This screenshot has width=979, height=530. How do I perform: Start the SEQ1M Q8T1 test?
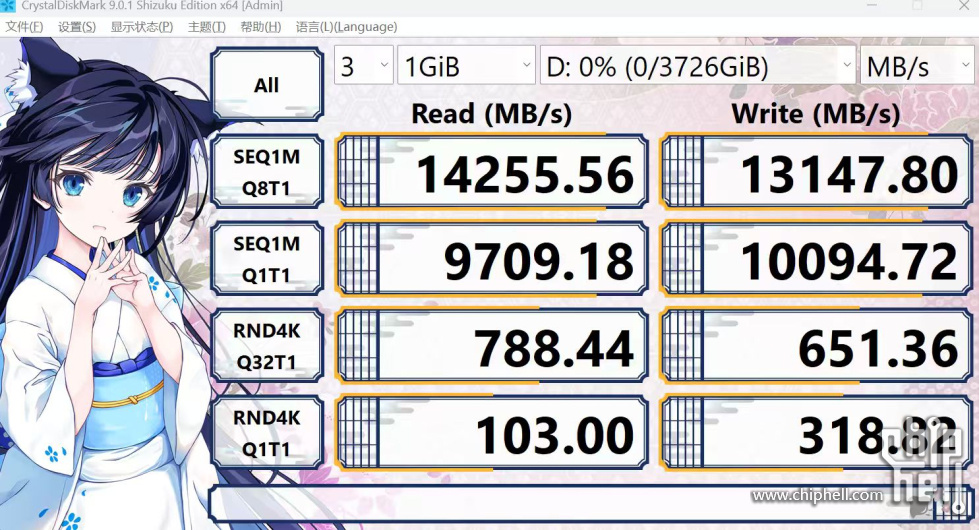(266, 172)
